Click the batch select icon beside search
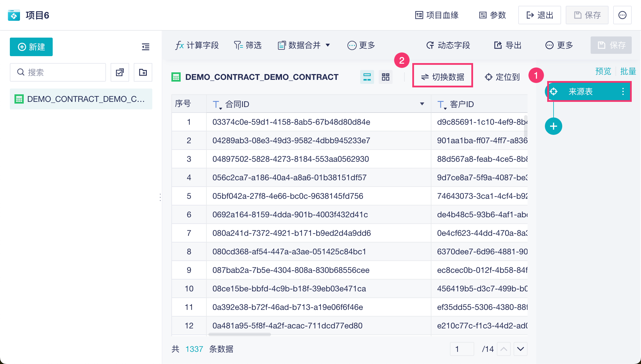 [x=120, y=72]
